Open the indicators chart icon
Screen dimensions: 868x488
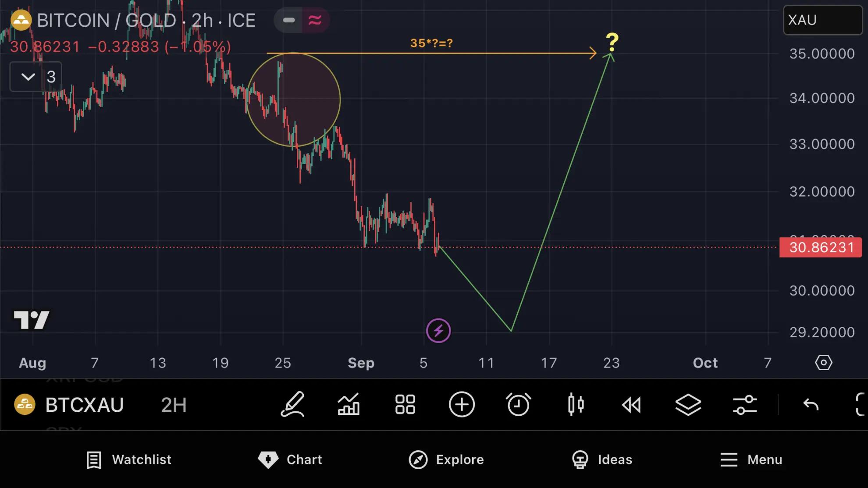pyautogui.click(x=349, y=404)
